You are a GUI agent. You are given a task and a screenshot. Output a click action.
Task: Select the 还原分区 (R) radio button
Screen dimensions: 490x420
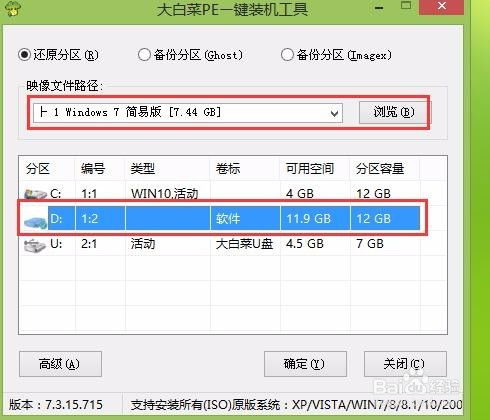tap(25, 54)
